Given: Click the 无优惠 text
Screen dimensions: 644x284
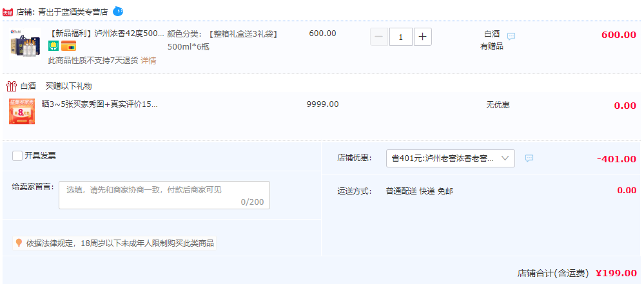Looking at the screenshot, I should [498, 105].
